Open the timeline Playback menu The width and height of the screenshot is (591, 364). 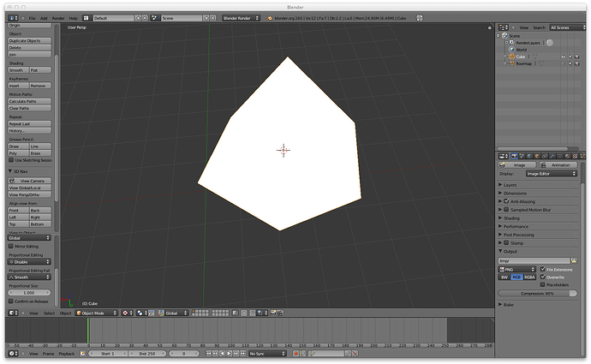(66, 354)
